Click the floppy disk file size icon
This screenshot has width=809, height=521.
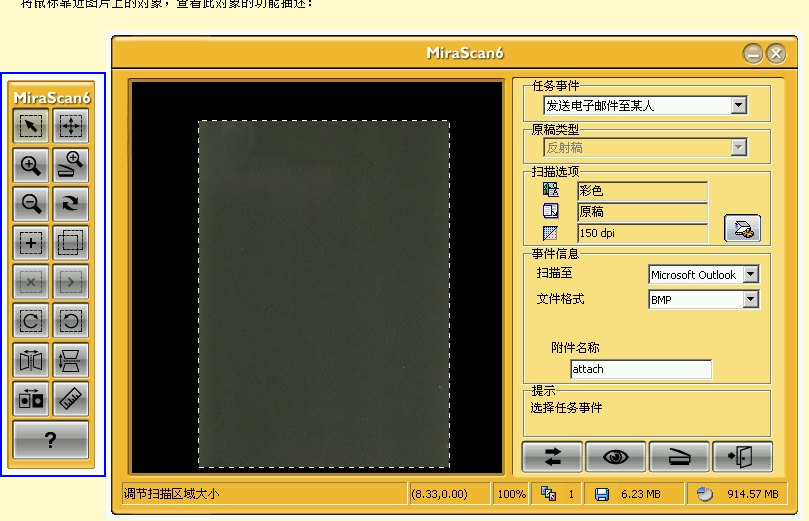coord(602,495)
